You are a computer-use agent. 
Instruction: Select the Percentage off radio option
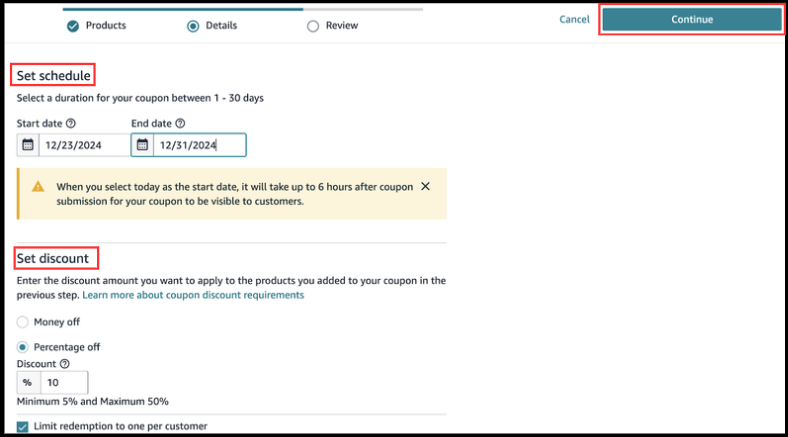(x=23, y=347)
